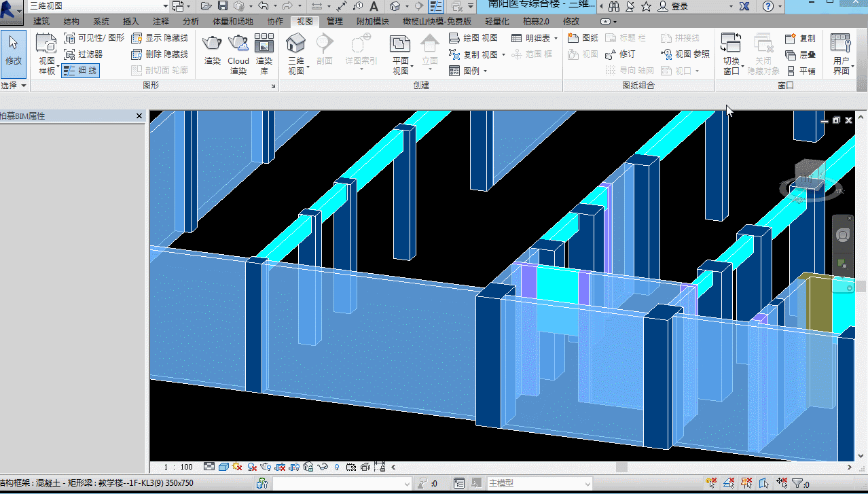Switch to the 建筑 ribbon tab

point(41,22)
